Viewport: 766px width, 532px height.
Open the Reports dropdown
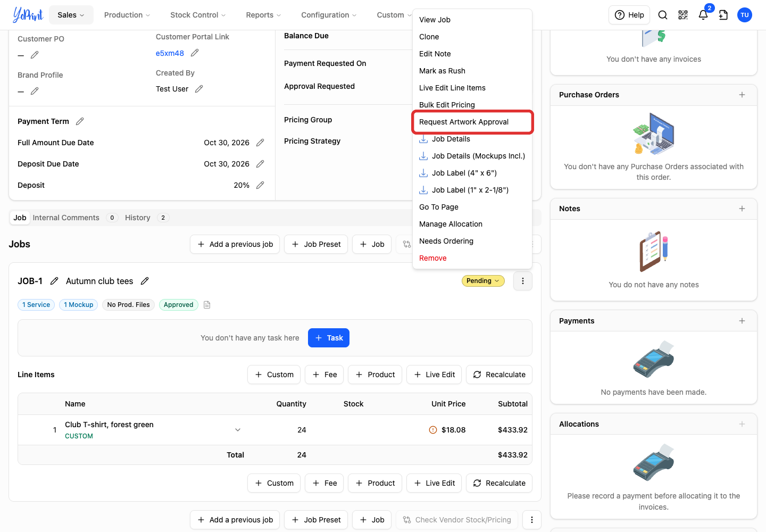coord(263,15)
